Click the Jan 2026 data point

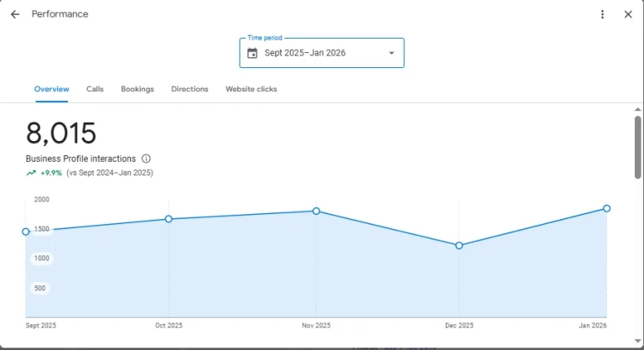(606, 208)
